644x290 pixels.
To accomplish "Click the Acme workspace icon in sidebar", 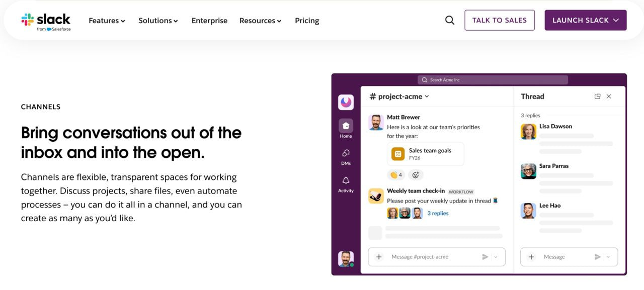I will tap(346, 102).
